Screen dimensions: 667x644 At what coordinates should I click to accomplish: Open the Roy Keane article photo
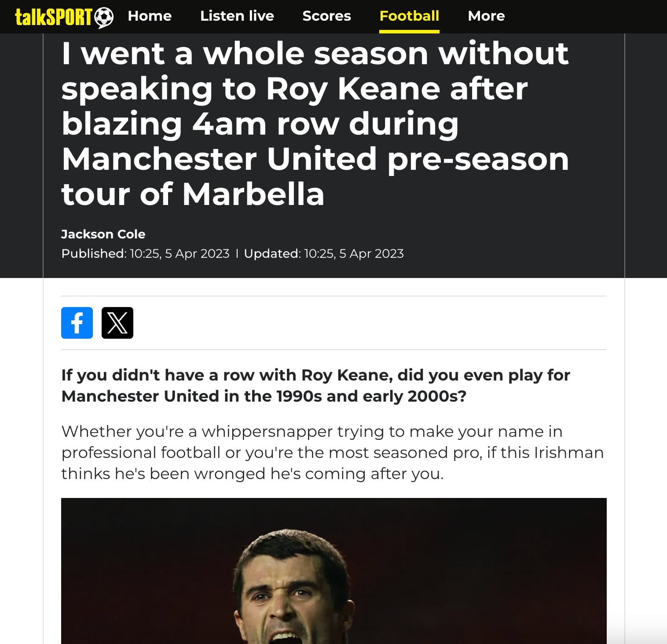pyautogui.click(x=333, y=571)
